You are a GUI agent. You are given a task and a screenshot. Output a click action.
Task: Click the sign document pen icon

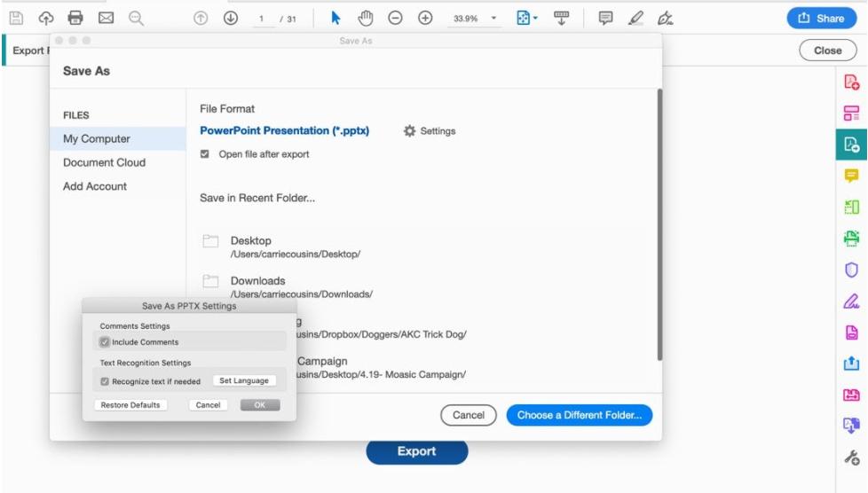click(665, 19)
